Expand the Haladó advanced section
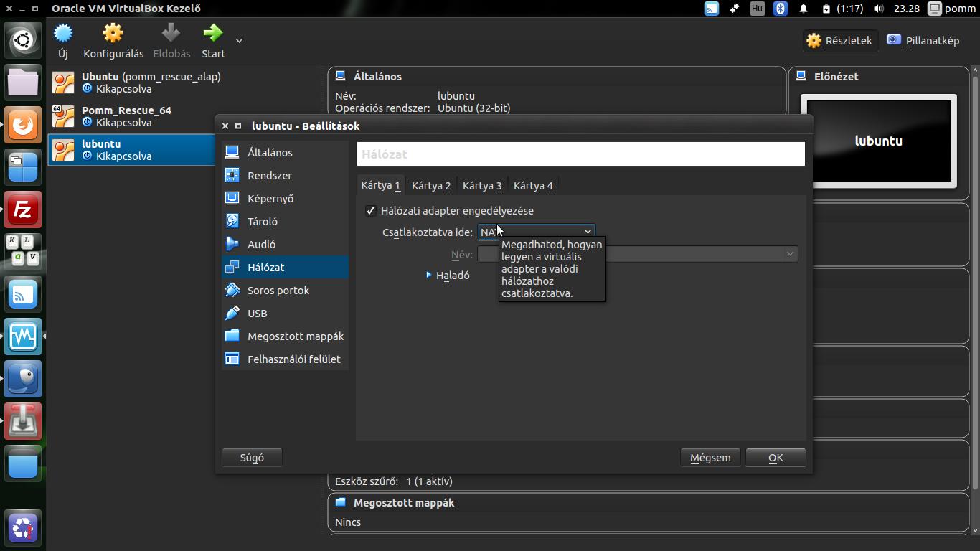The height and width of the screenshot is (551, 980). point(448,275)
